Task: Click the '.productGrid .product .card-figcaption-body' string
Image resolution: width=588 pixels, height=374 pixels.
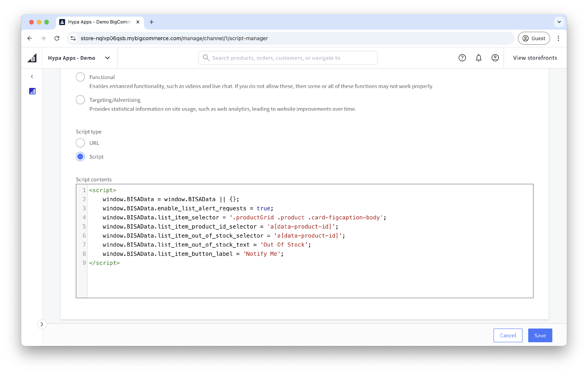Action: click(x=306, y=217)
